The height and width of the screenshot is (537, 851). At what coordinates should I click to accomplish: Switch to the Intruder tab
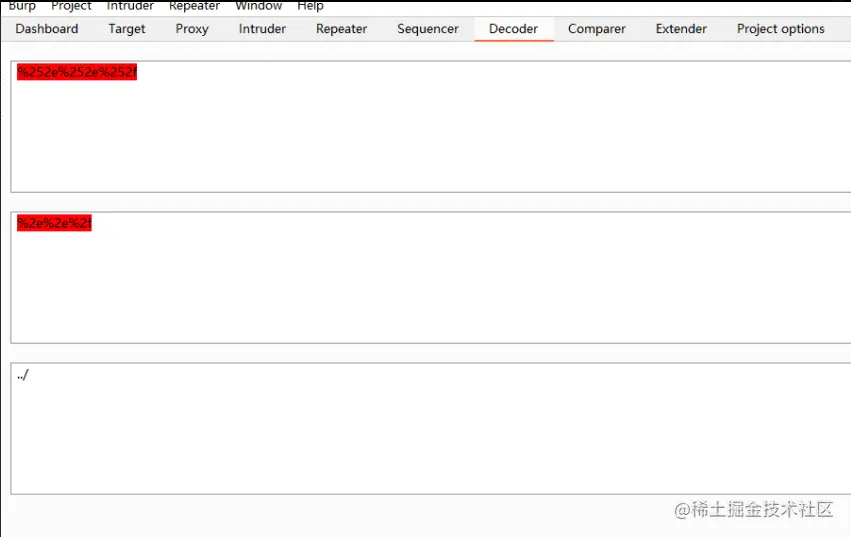(x=262, y=29)
